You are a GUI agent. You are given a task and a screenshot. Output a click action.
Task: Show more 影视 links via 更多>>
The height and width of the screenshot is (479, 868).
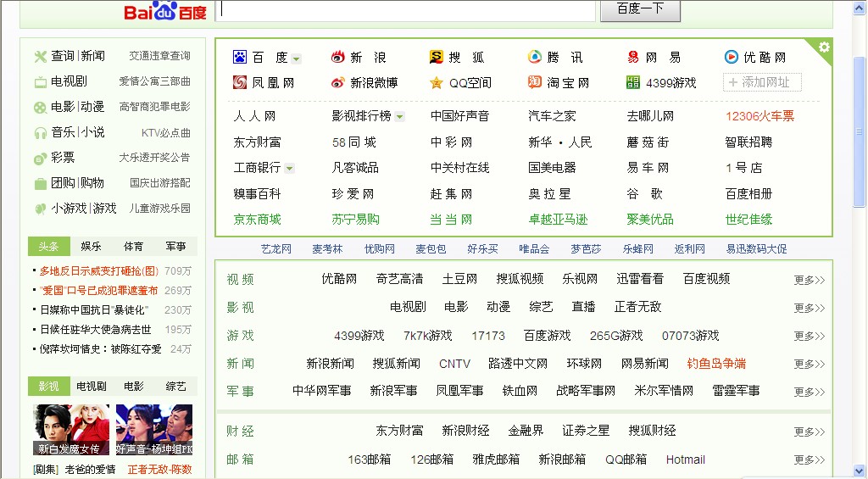click(810, 308)
